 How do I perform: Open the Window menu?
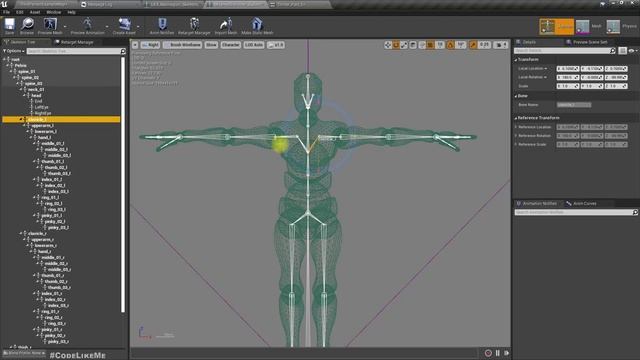coord(53,12)
